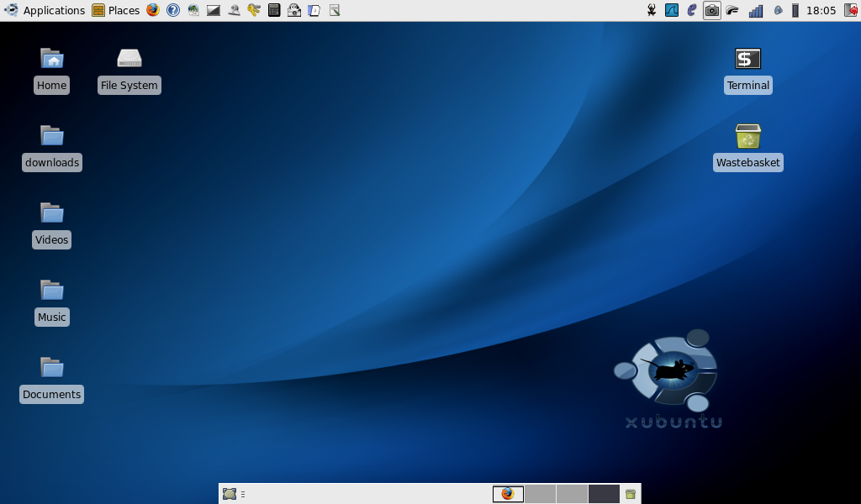Viewport: 861px width, 504px height.
Task: Click the screenshot camera button
Action: [712, 10]
